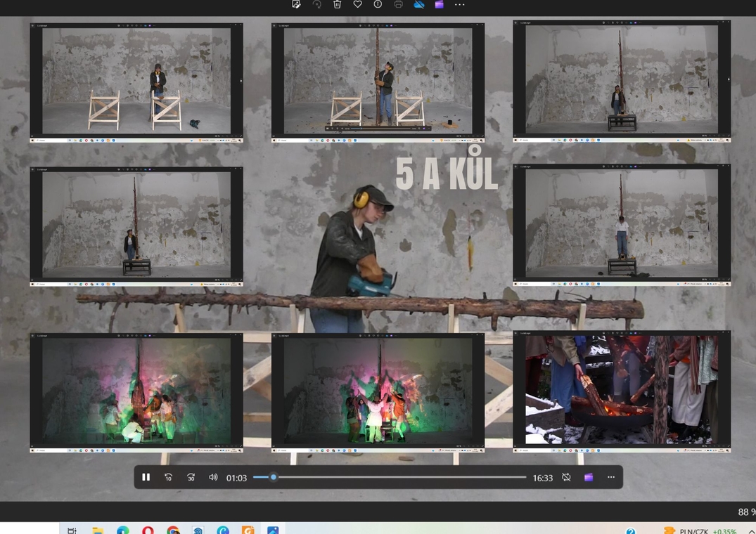Show file info panel
The width and height of the screenshot is (756, 534).
tap(378, 4)
